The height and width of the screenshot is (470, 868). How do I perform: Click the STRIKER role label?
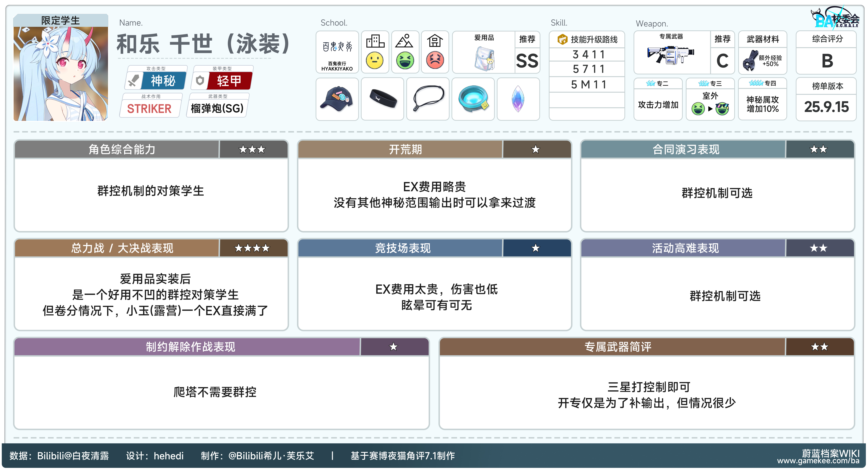(x=149, y=109)
